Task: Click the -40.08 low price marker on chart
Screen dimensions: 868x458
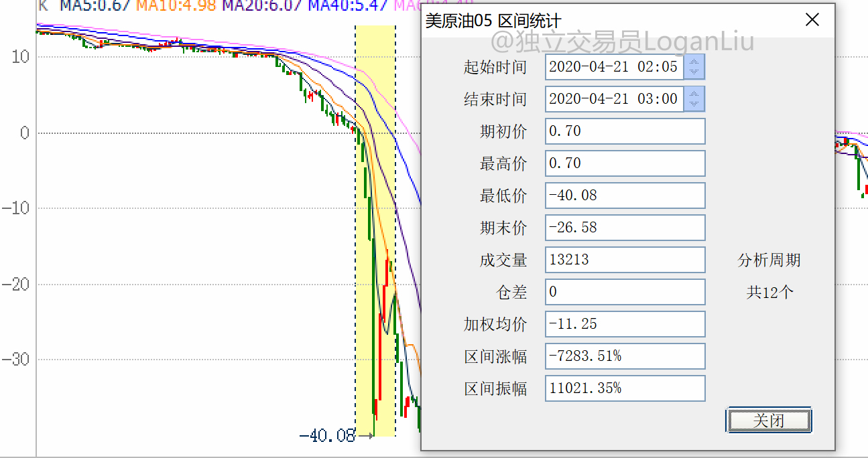Action: coord(328,436)
